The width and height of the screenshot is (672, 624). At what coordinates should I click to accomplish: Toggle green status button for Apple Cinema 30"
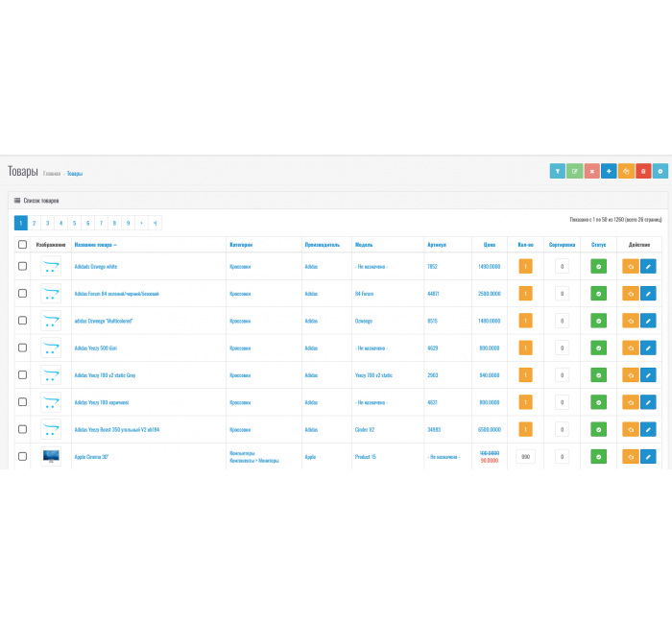click(598, 456)
